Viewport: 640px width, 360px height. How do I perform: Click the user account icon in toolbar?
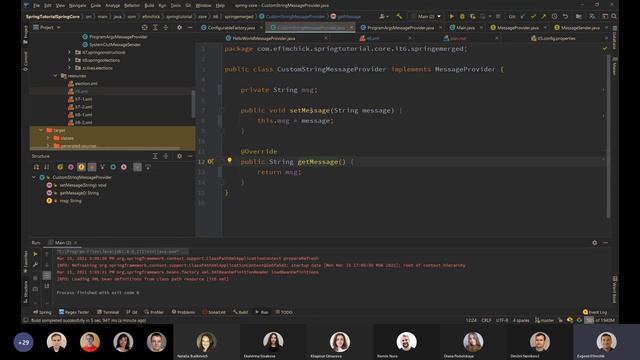(x=383, y=16)
